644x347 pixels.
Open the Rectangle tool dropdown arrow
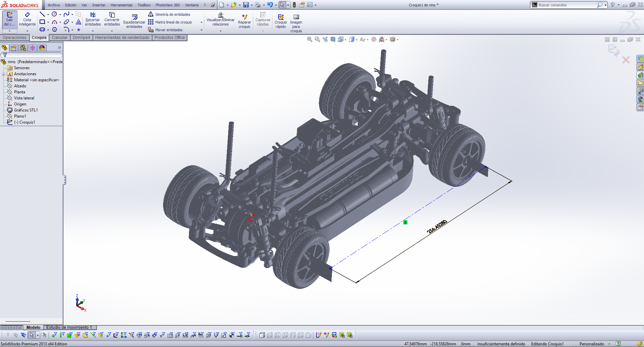coord(48,22)
